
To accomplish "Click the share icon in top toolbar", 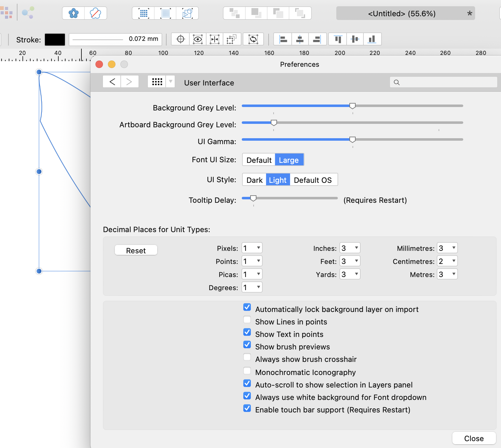I will (x=28, y=13).
